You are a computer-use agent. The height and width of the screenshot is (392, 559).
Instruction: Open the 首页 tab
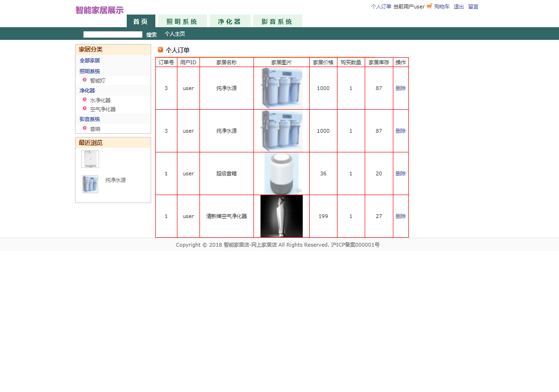pyautogui.click(x=140, y=21)
